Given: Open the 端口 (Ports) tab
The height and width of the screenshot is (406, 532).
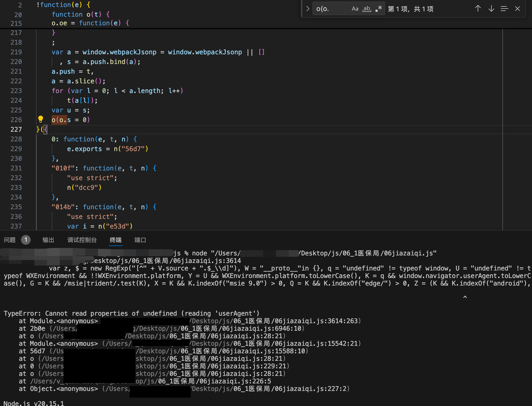Looking at the screenshot, I should pos(140,240).
